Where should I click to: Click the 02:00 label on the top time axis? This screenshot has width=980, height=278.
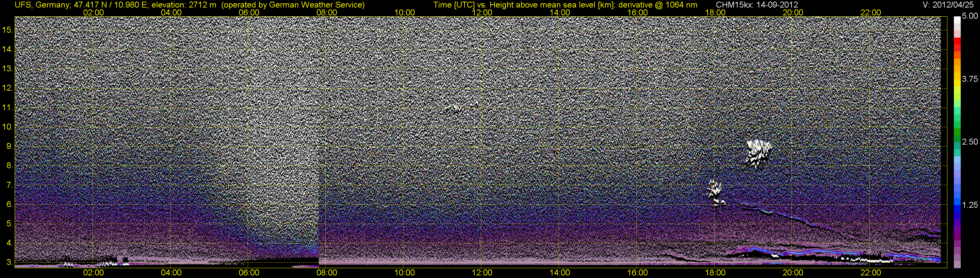[x=93, y=12]
